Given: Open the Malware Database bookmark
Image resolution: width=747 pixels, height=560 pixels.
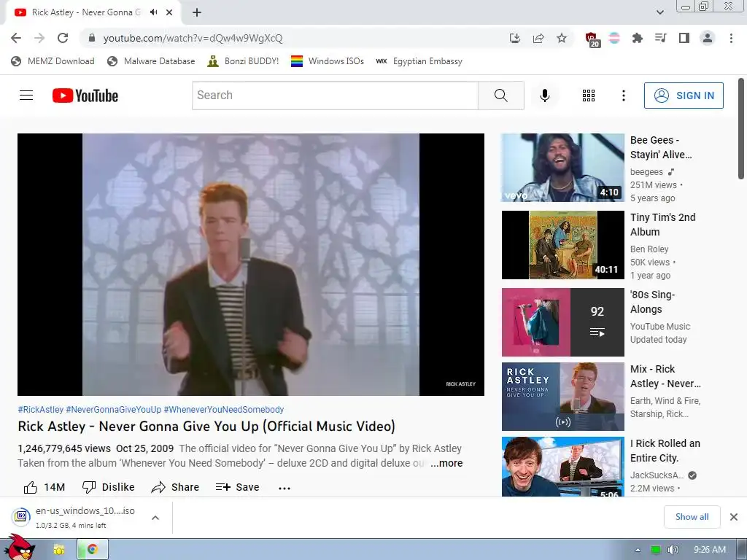Looking at the screenshot, I should click(x=152, y=61).
